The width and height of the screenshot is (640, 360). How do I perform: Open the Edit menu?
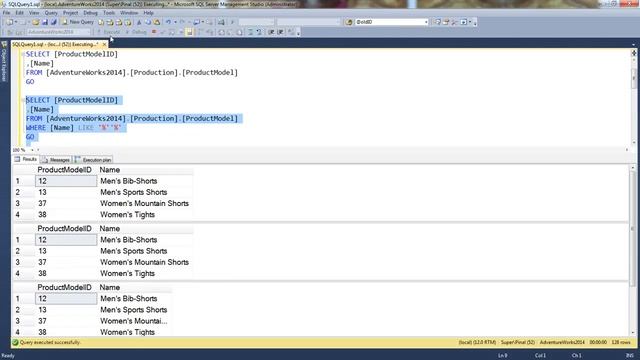click(20, 13)
